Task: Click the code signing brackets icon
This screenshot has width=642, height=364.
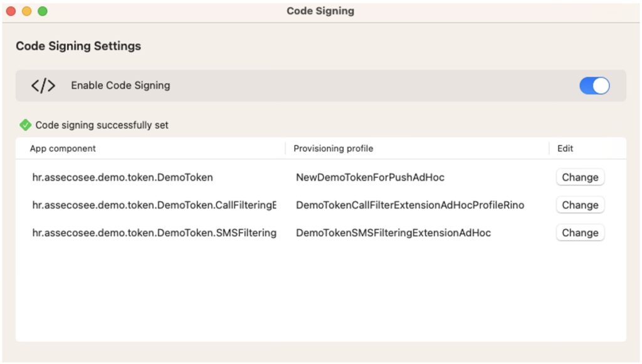Action: pyautogui.click(x=43, y=86)
